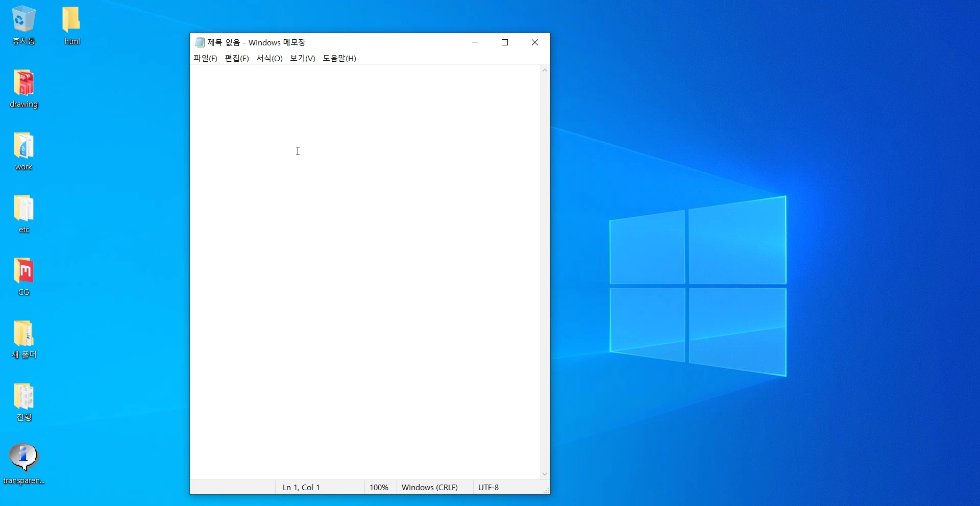
Task: Open the 도움말(H) menu
Action: 339,58
